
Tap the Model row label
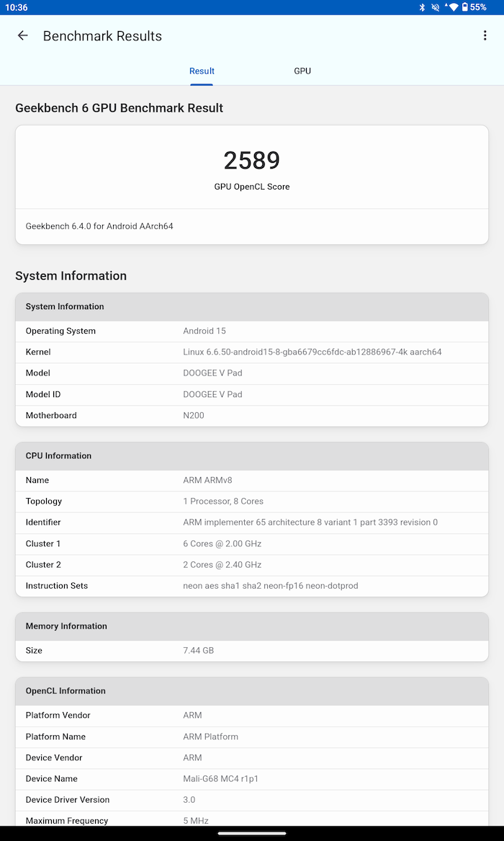[38, 373]
